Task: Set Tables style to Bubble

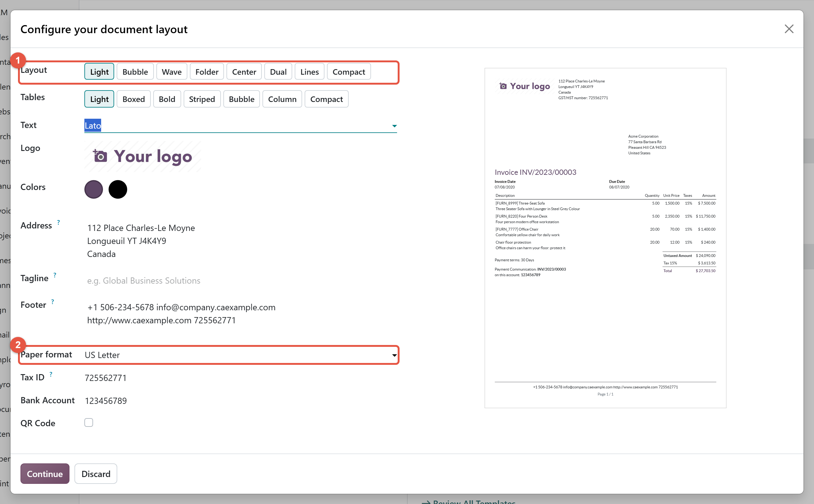Action: [x=242, y=99]
